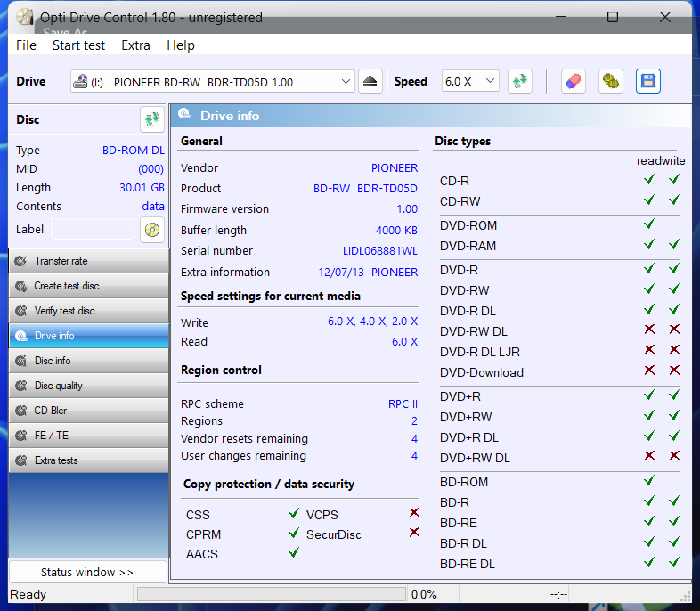Minimize the Opti Drive Control window

click(x=561, y=17)
